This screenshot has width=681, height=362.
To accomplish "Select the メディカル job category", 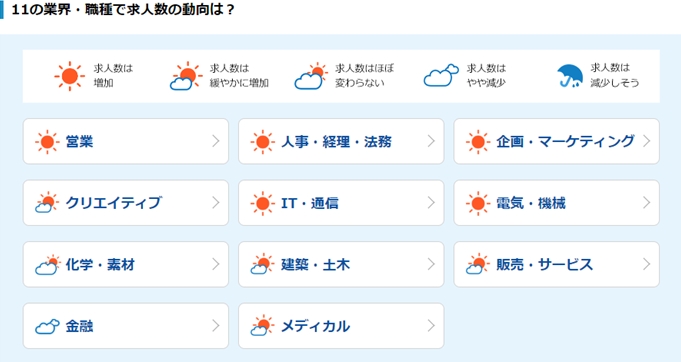I will (341, 326).
